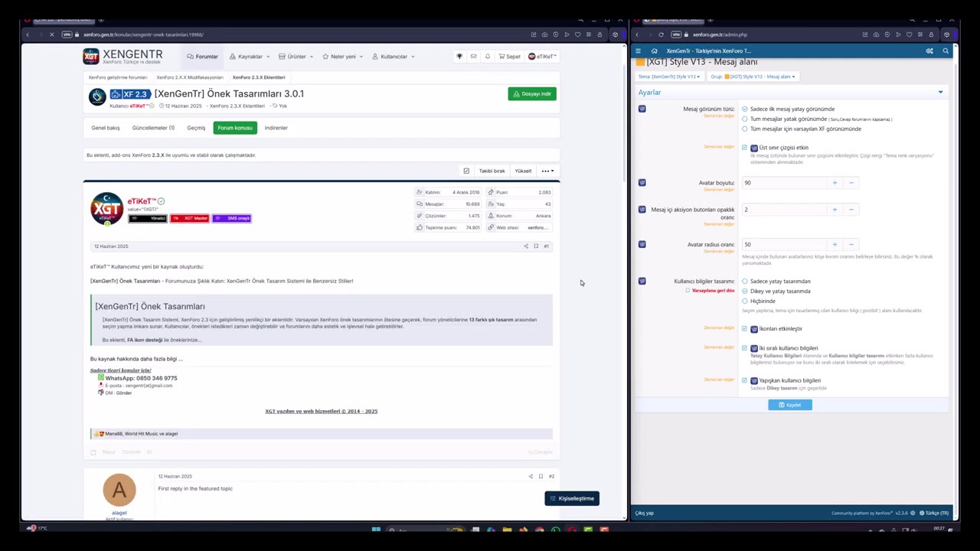The width and height of the screenshot is (980, 551).
Task: Click the Kaydet save button
Action: [790, 405]
